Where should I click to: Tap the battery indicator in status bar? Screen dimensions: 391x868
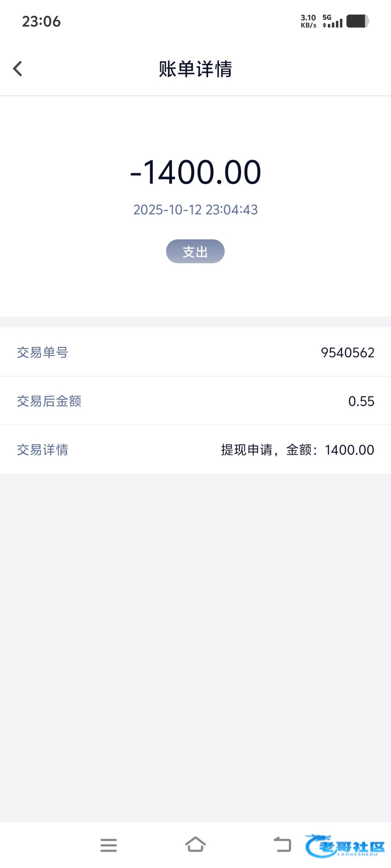tap(357, 21)
